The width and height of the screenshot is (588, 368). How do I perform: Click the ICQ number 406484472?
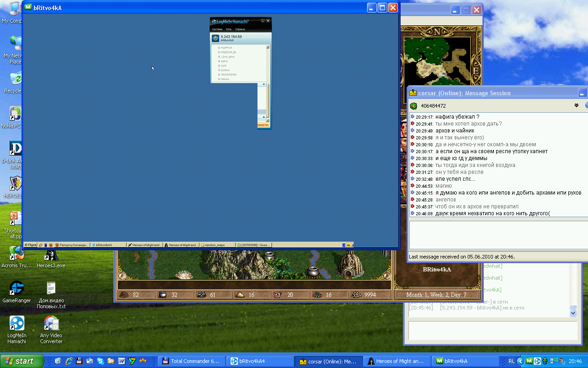pyautogui.click(x=433, y=106)
